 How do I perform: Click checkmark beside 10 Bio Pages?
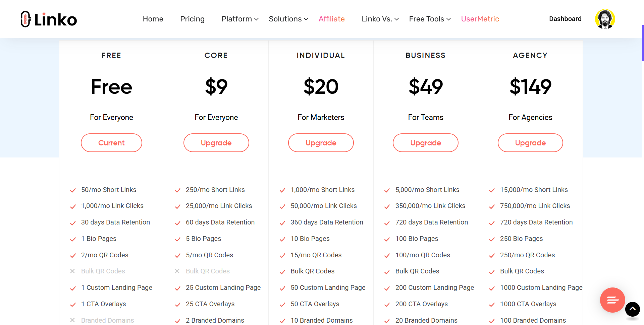coord(282,239)
